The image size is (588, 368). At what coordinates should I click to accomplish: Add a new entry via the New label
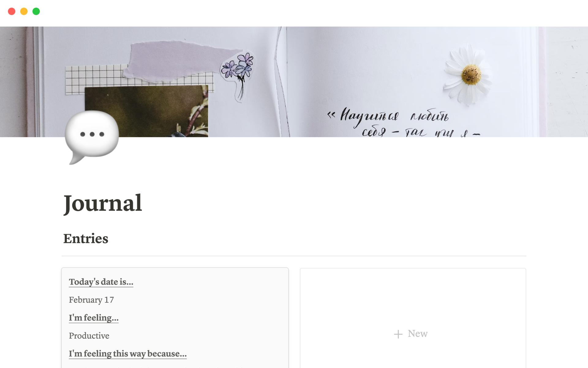pyautogui.click(x=417, y=334)
